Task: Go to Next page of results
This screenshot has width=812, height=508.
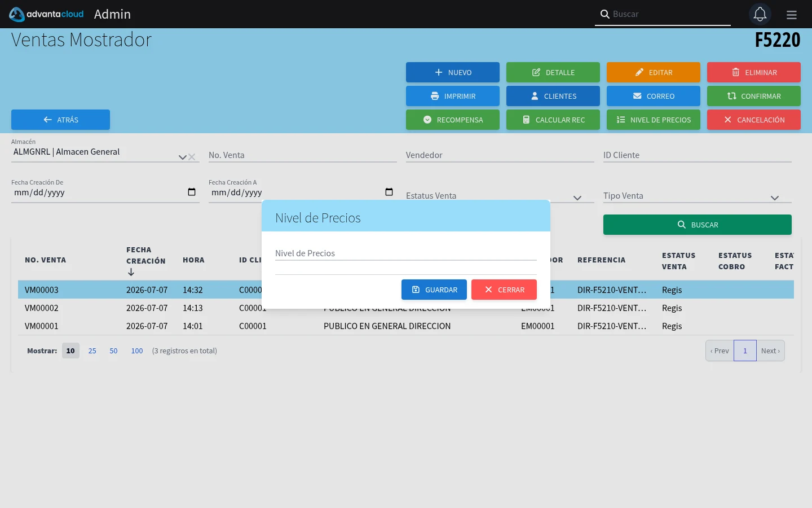Action: [770, 351]
